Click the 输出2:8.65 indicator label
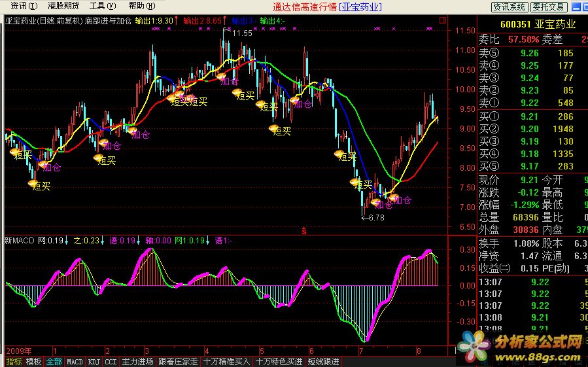Viewport: 588px width, 367px height. click(205, 21)
